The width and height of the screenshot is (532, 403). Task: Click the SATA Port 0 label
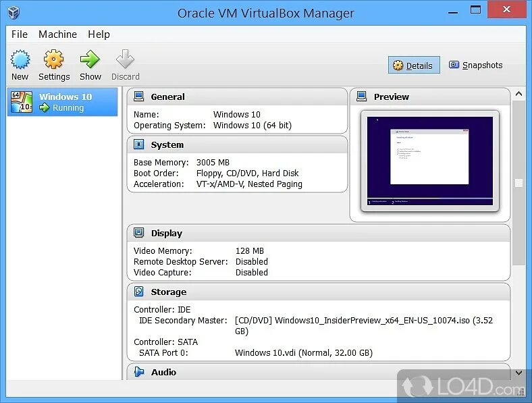pos(163,353)
